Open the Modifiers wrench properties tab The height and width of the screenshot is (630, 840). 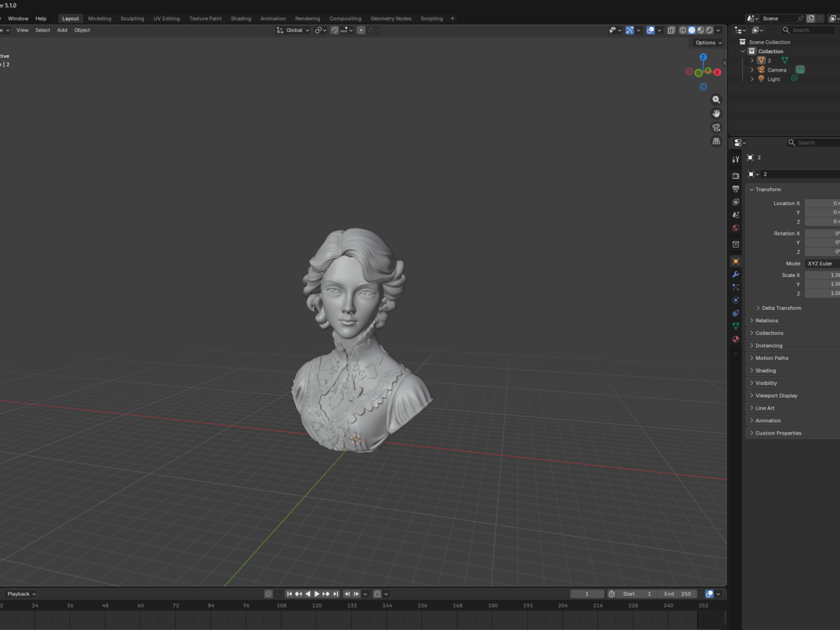click(735, 274)
